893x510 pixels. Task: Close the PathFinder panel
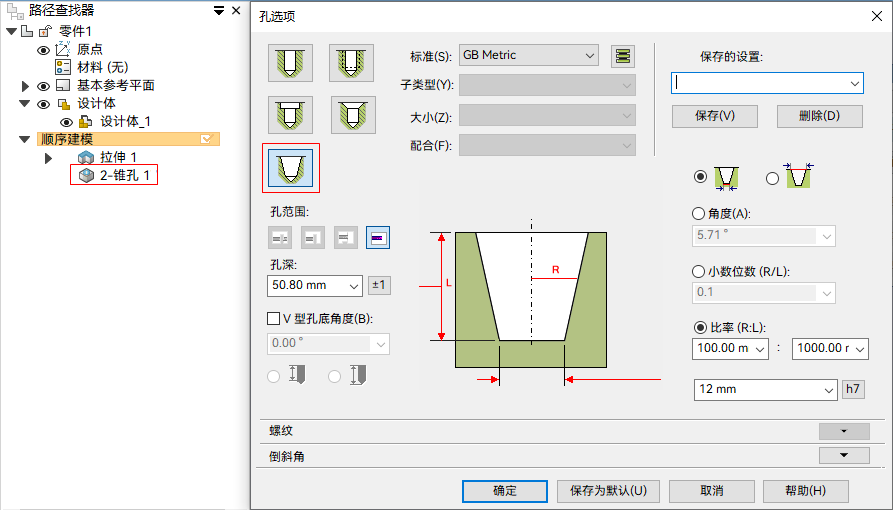pyautogui.click(x=236, y=11)
